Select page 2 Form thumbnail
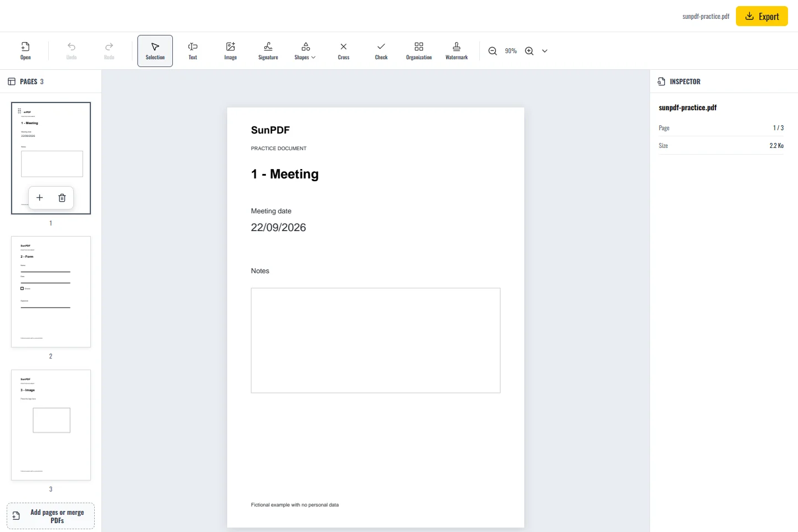The width and height of the screenshot is (798, 532). 51,292
